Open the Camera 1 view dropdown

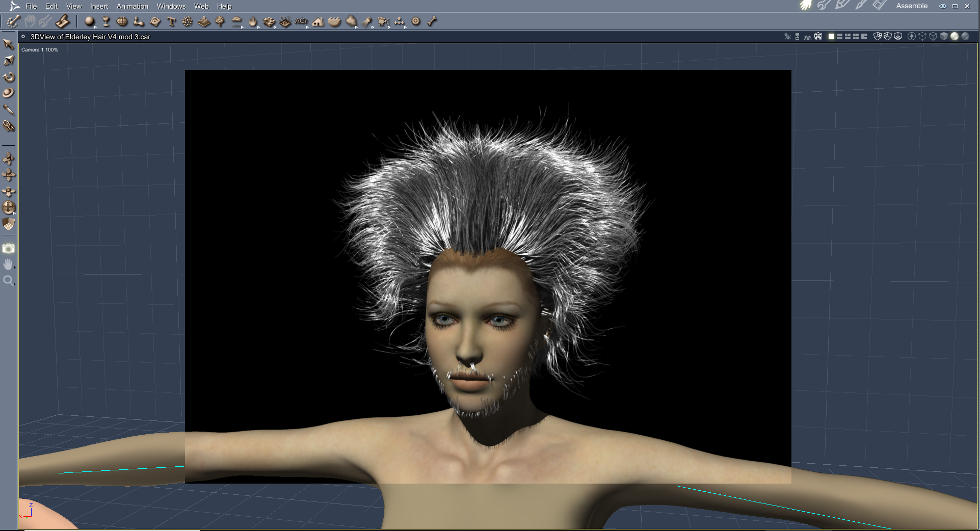tap(40, 50)
